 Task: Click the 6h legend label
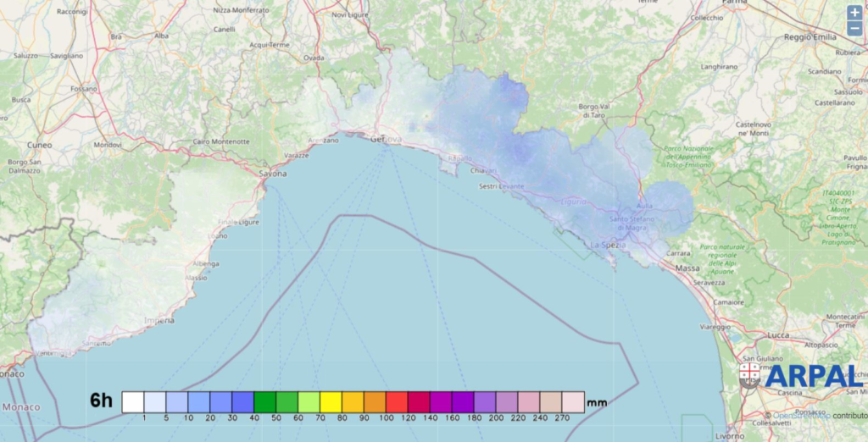[x=102, y=401]
